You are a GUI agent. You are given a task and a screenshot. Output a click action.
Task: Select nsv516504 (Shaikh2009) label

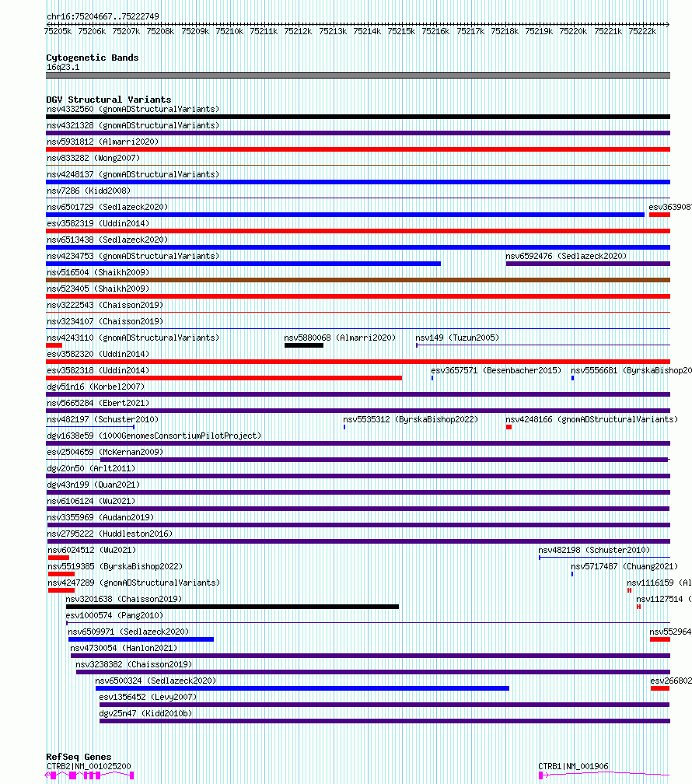(x=98, y=272)
